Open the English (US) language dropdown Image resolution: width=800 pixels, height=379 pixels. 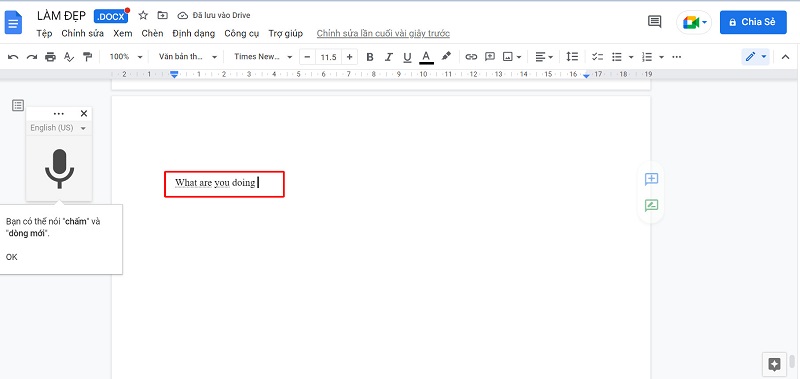tap(59, 128)
